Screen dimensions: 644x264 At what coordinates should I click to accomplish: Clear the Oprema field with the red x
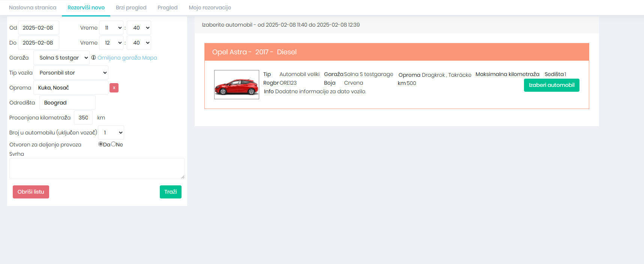tap(114, 88)
